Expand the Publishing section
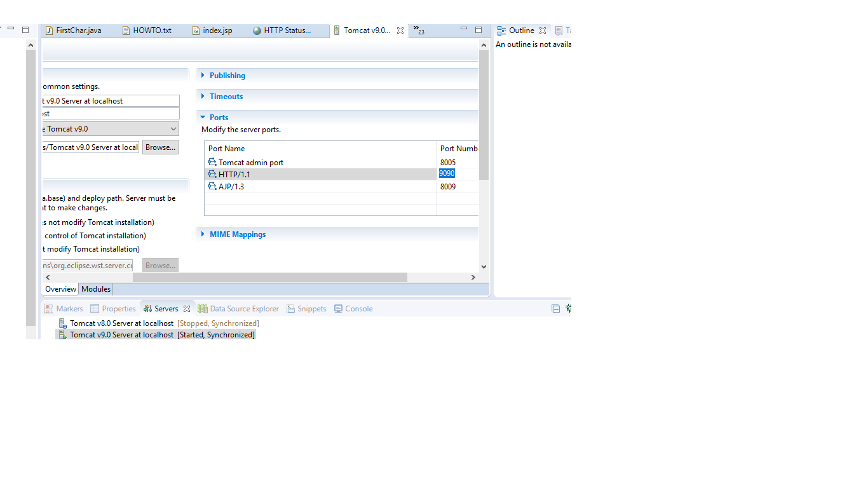This screenshot has width=868, height=488. 227,76
